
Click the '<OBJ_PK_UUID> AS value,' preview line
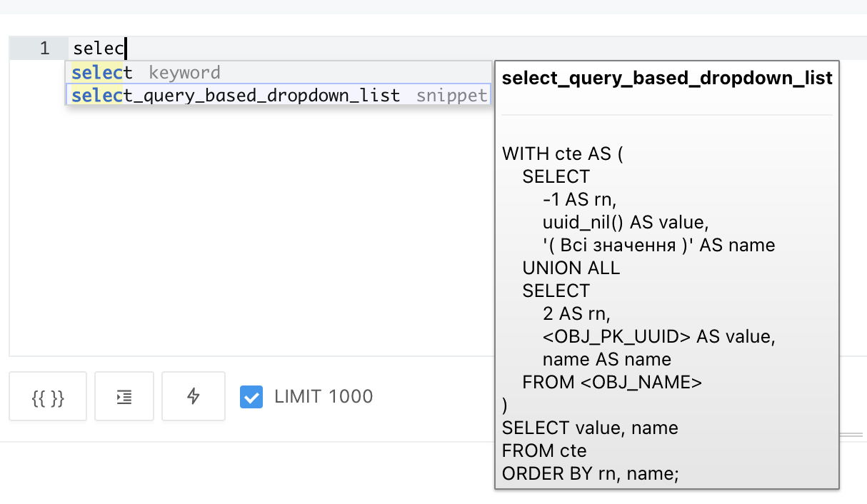click(658, 336)
